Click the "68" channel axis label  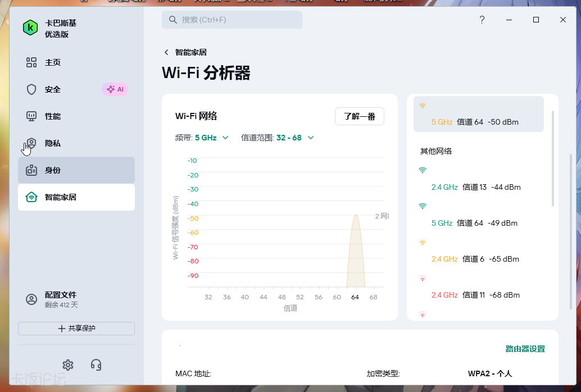point(373,297)
